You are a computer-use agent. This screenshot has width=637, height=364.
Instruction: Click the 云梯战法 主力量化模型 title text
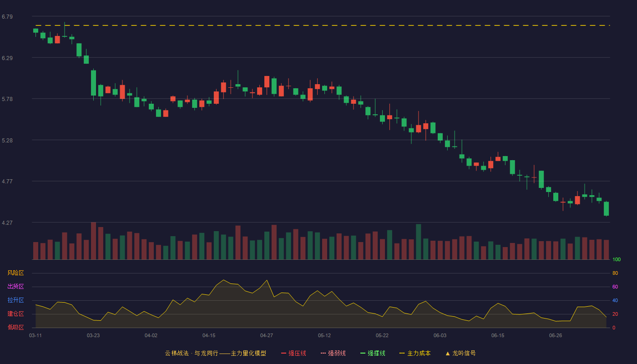[x=215, y=353]
